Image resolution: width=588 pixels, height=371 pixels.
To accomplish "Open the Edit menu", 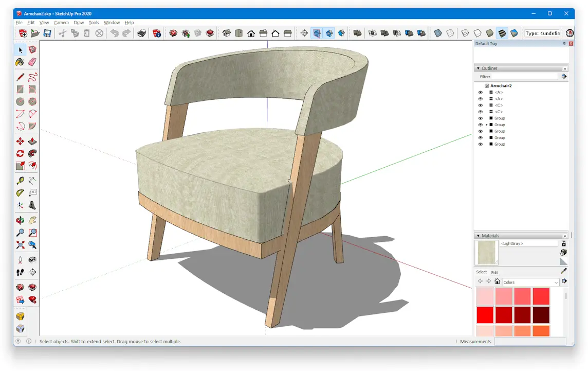I will (31, 23).
